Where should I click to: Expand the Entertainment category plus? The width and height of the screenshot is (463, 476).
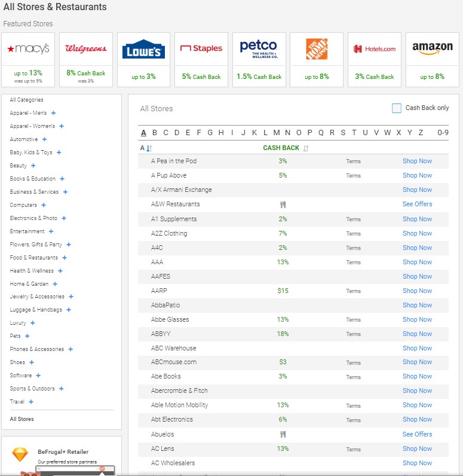tap(51, 231)
